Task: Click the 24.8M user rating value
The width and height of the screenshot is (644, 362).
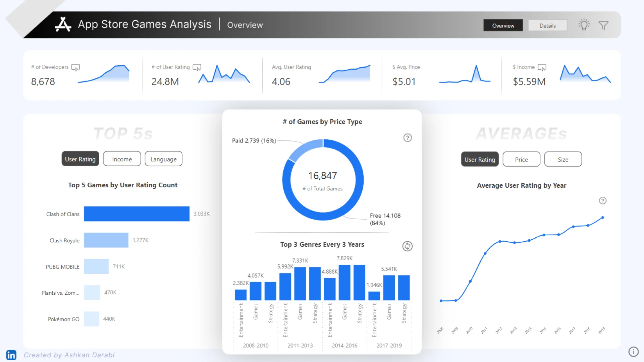Action: coord(165,82)
